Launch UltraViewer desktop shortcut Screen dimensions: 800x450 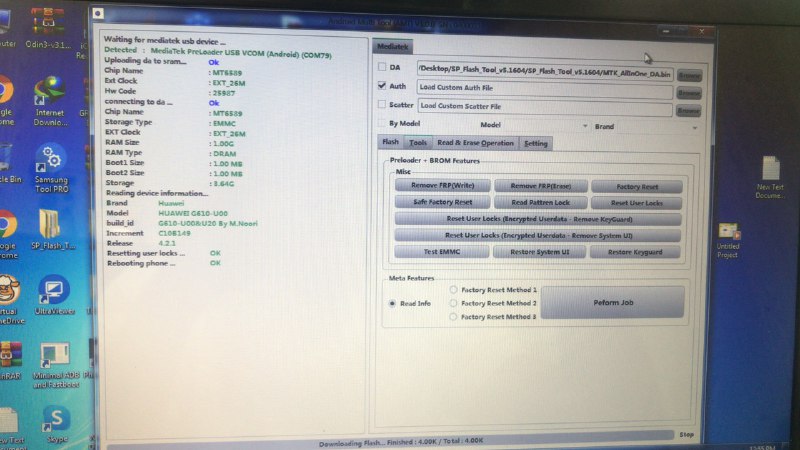(55, 295)
